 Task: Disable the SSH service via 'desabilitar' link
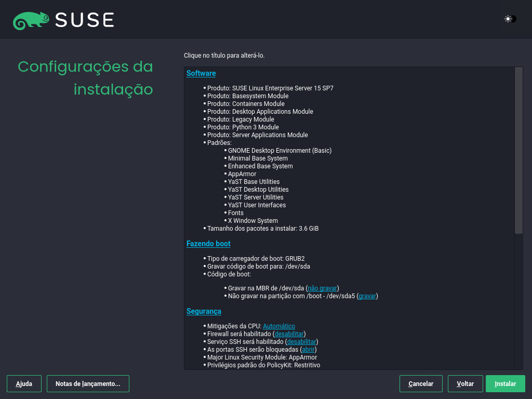pos(302,342)
